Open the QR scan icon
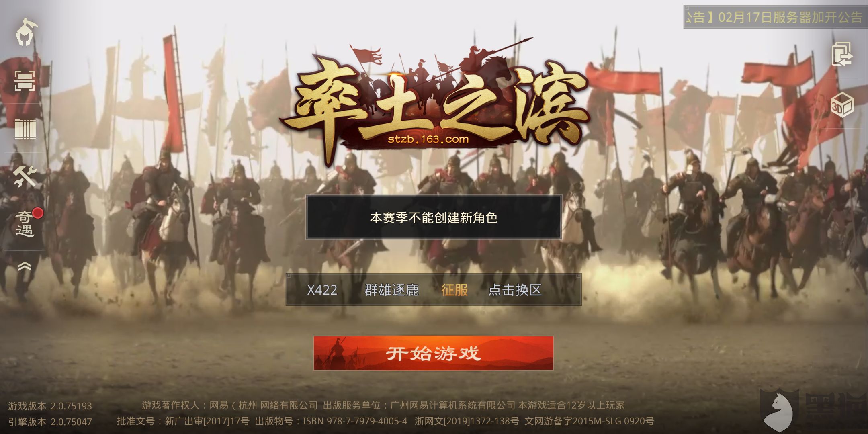The width and height of the screenshot is (868, 434). point(25,81)
